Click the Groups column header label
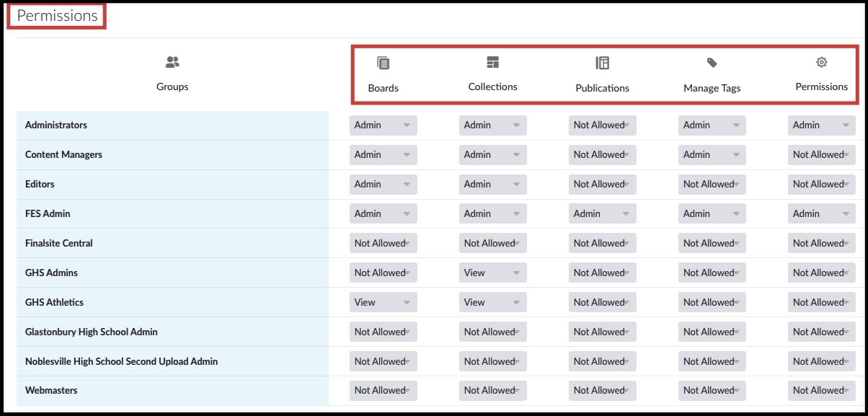The height and width of the screenshot is (416, 868). point(172,86)
